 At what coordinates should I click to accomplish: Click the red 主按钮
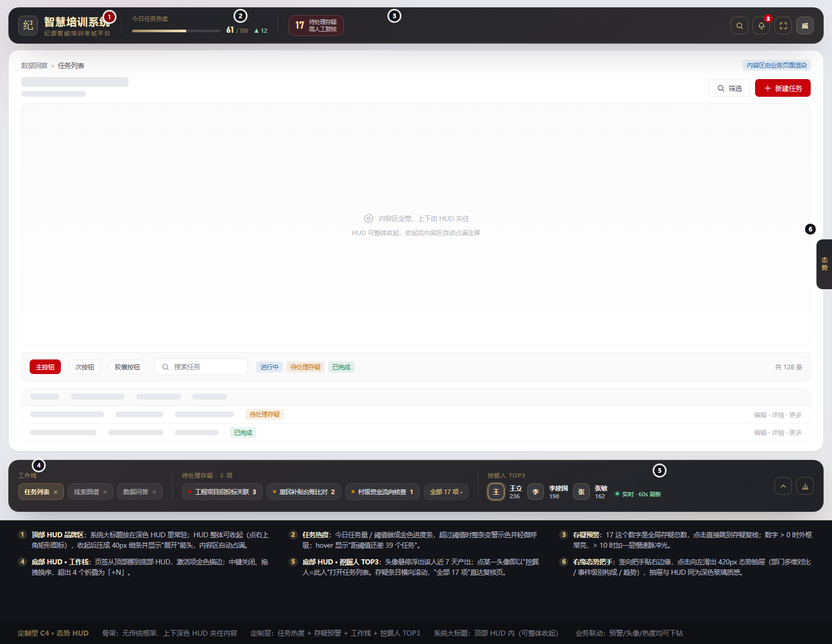coord(45,367)
